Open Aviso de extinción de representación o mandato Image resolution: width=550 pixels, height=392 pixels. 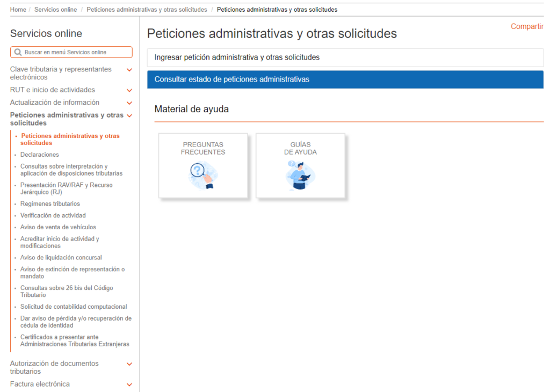click(x=73, y=272)
